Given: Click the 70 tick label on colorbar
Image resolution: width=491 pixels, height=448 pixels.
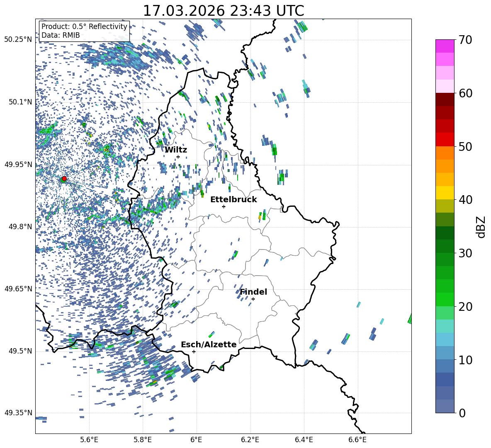Looking at the screenshot, I should tap(466, 40).
